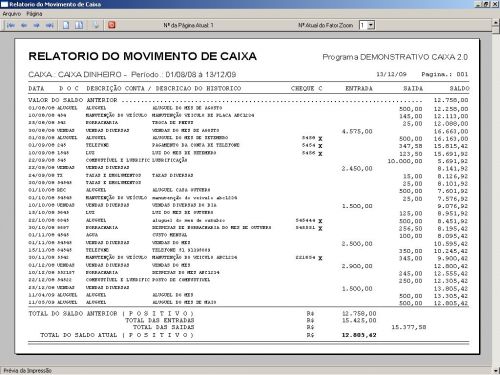Click the 'DATA' column header
This screenshot has width=500, height=375.
(x=36, y=89)
